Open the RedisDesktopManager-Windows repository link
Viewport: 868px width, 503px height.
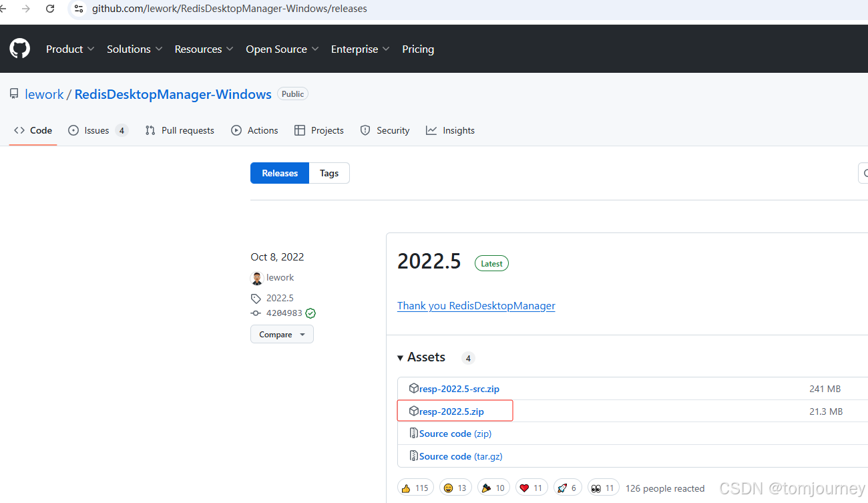[x=173, y=94]
